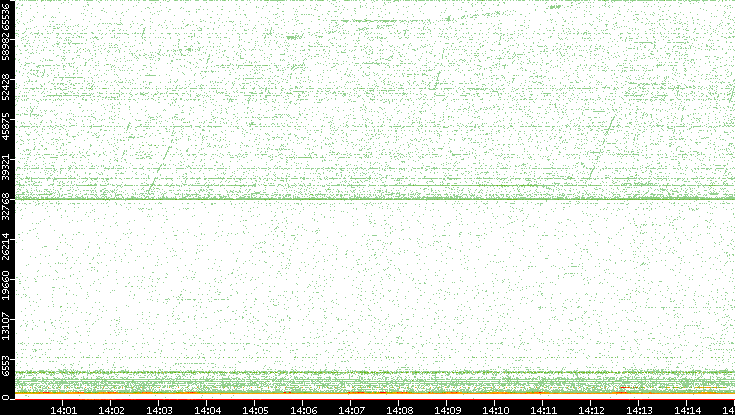Select the 14:03 time axis label
Image resolution: width=735 pixels, height=415 pixels.
tap(159, 410)
